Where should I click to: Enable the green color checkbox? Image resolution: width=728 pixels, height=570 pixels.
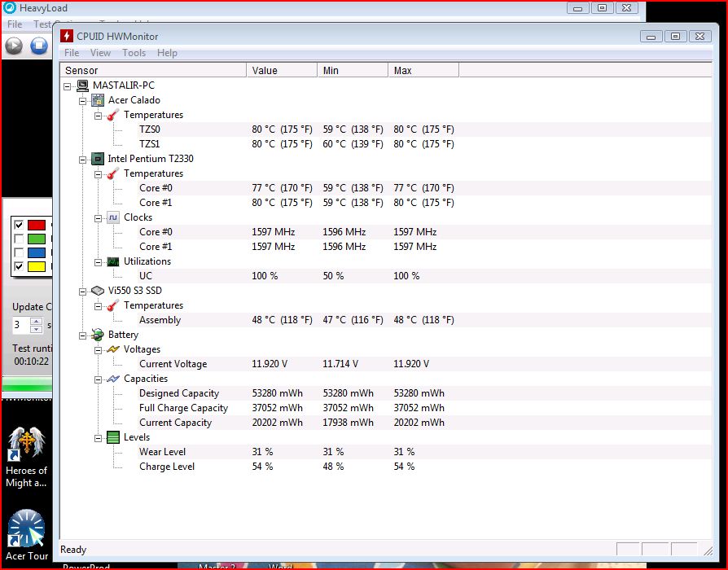18,239
